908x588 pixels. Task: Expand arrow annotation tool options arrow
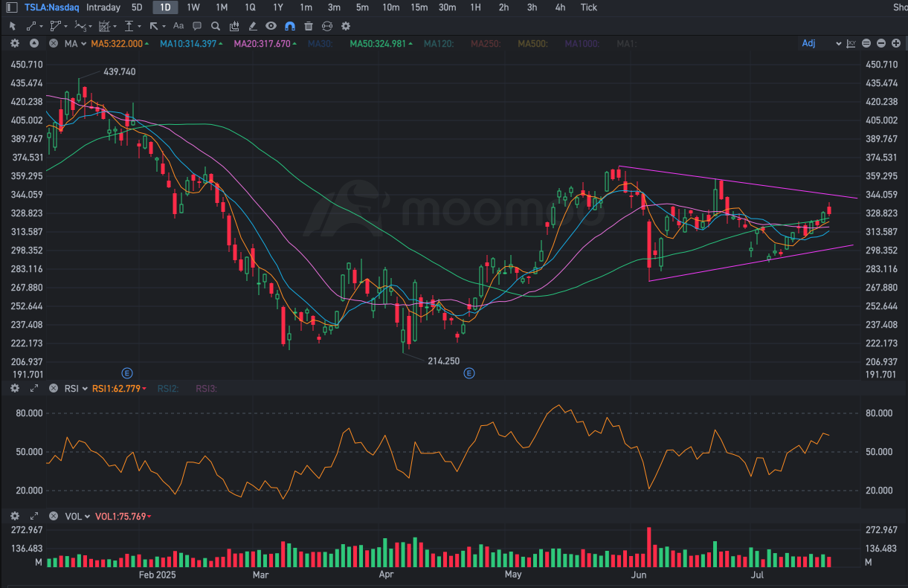(164, 27)
